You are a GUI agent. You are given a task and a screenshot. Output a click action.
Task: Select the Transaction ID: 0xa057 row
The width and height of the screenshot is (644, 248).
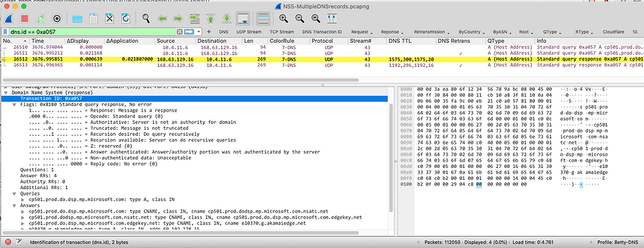(194, 99)
